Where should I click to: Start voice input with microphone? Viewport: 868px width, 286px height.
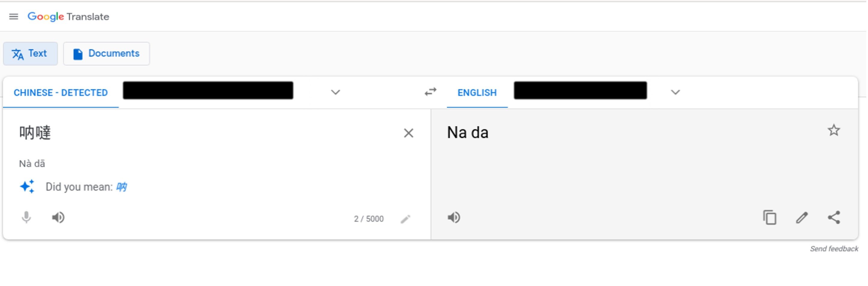pyautogui.click(x=26, y=218)
